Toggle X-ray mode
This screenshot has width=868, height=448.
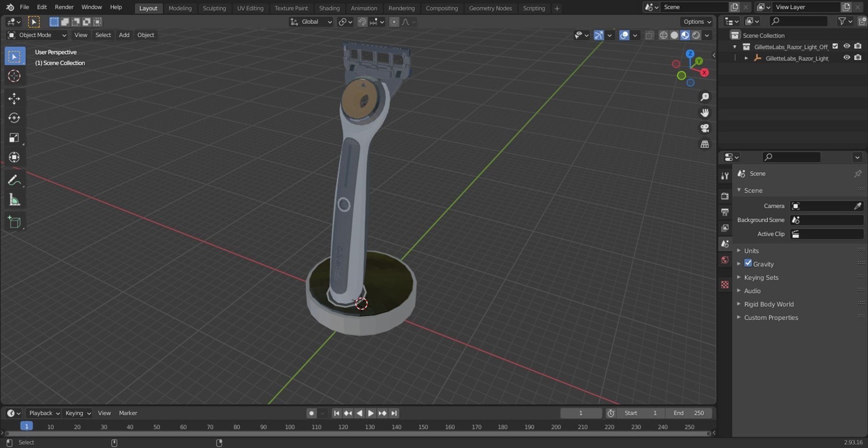point(649,35)
